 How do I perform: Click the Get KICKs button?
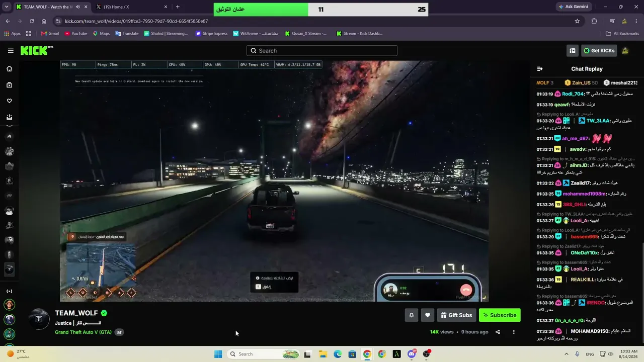point(599,50)
